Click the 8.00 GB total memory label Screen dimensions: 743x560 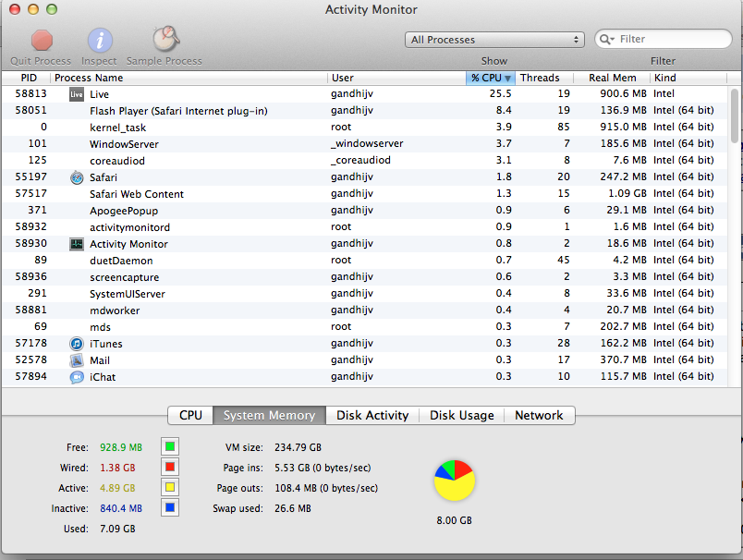[454, 520]
